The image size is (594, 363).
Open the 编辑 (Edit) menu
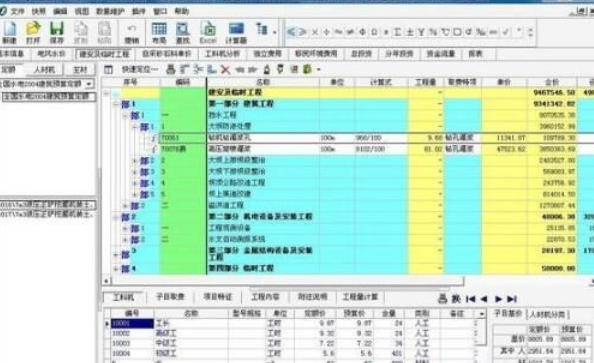[x=60, y=11]
